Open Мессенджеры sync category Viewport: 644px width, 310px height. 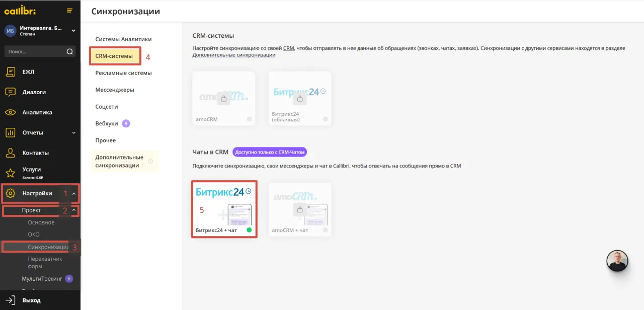[x=115, y=90]
